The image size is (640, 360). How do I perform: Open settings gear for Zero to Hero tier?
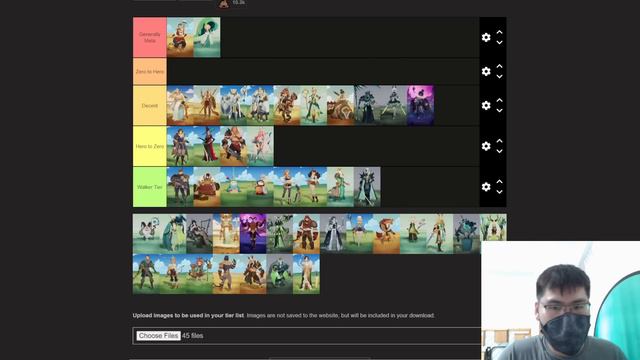tap(486, 71)
